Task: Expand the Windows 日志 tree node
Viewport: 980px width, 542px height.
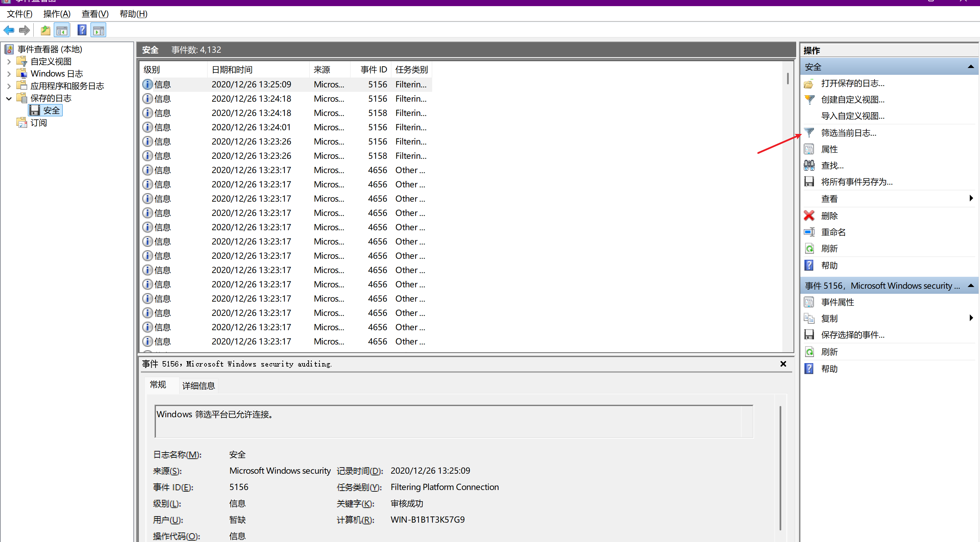Action: click(9, 74)
